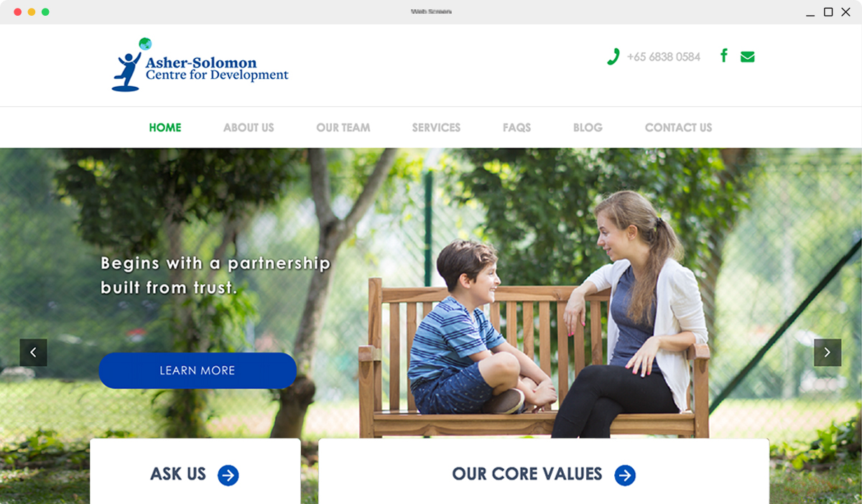Screen dimensions: 862x504
Task: Open the About Us page
Action: [249, 128]
